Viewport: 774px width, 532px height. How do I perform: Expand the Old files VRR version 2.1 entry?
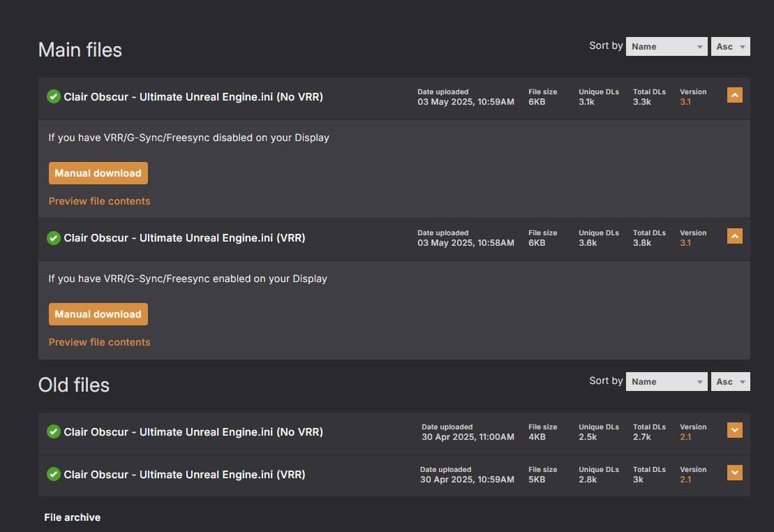coord(734,473)
